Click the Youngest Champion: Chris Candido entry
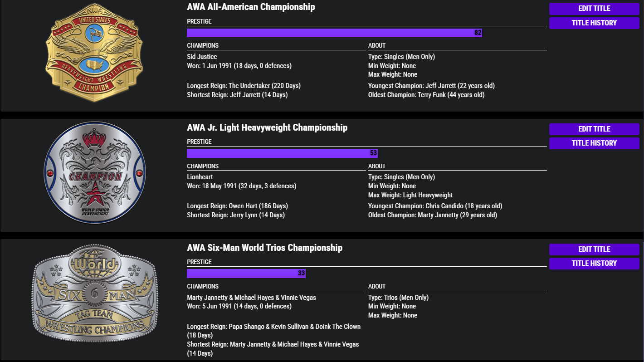Viewport: 644px width, 362px height. [x=435, y=206]
